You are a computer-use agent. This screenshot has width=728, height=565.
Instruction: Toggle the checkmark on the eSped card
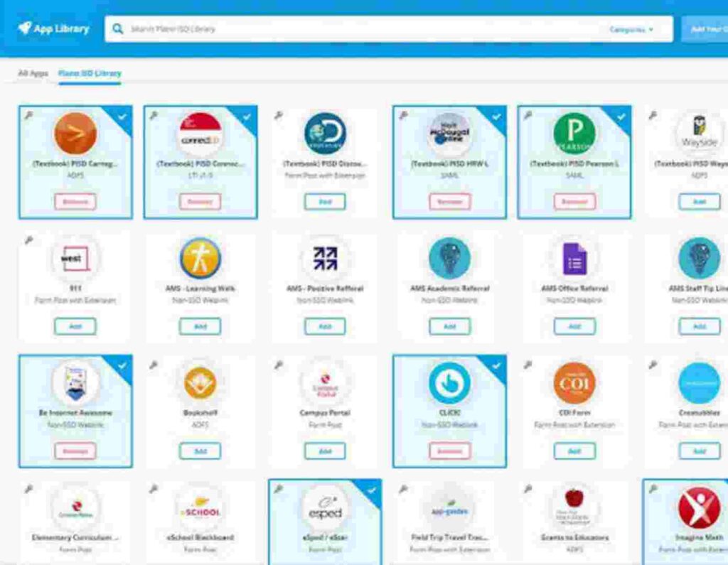click(372, 490)
